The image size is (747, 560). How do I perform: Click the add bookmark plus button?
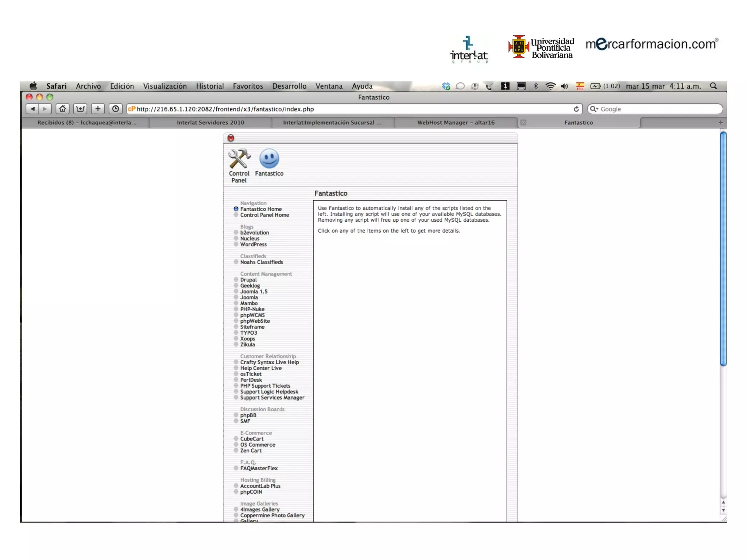click(x=98, y=109)
